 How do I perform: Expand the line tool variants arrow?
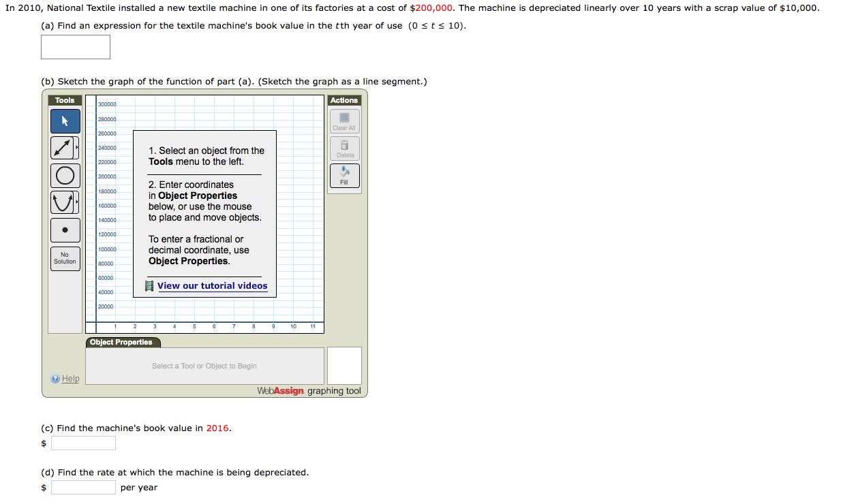[76, 148]
